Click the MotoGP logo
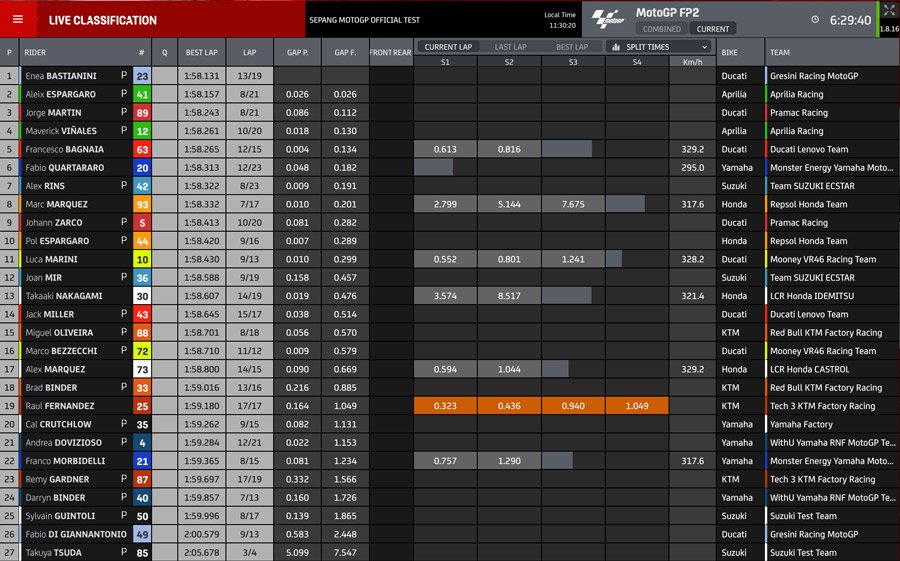Screen dimensions: 900x561 click(x=607, y=18)
